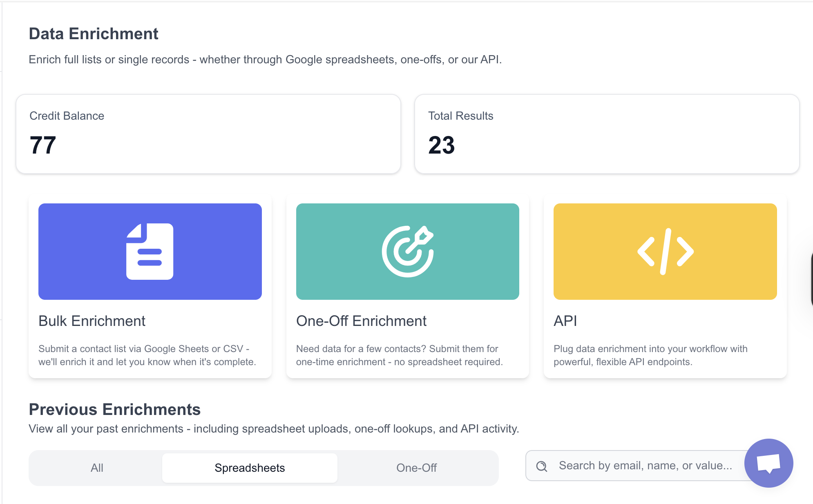Click the total results value 23
This screenshot has width=813, height=504.
click(x=441, y=145)
